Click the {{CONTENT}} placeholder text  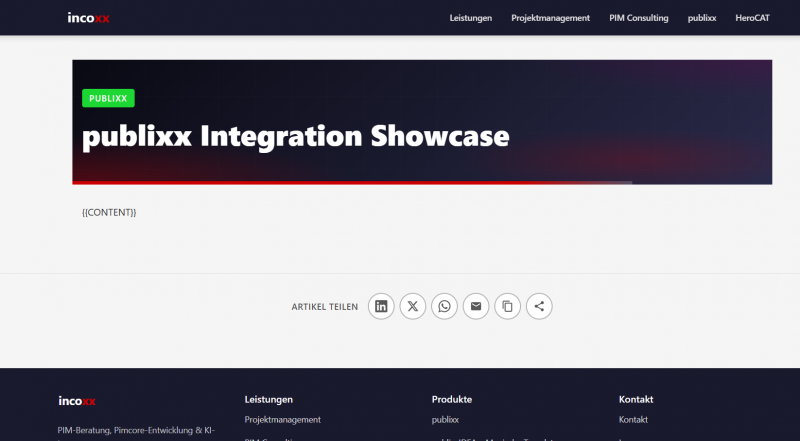(109, 213)
